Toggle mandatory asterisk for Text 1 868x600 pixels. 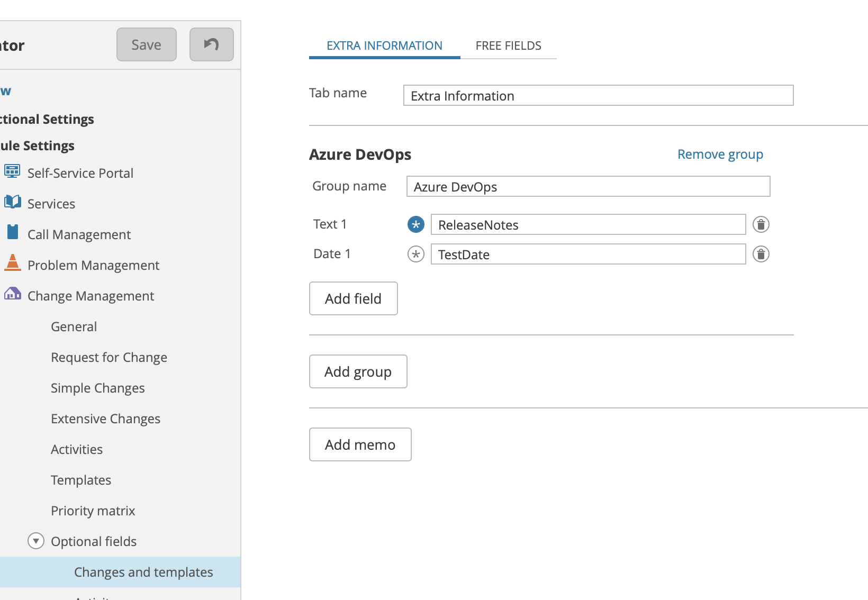415,224
